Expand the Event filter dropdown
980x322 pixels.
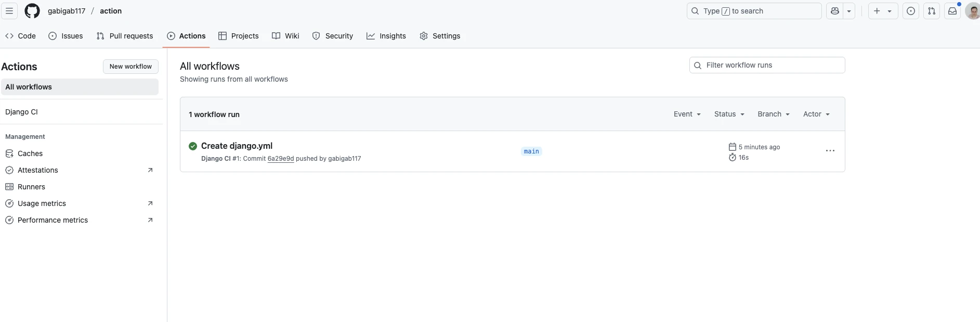pyautogui.click(x=687, y=114)
